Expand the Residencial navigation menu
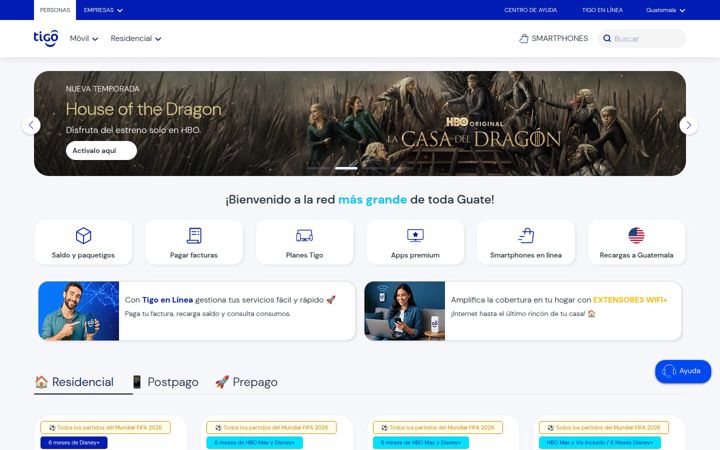 pyautogui.click(x=135, y=39)
